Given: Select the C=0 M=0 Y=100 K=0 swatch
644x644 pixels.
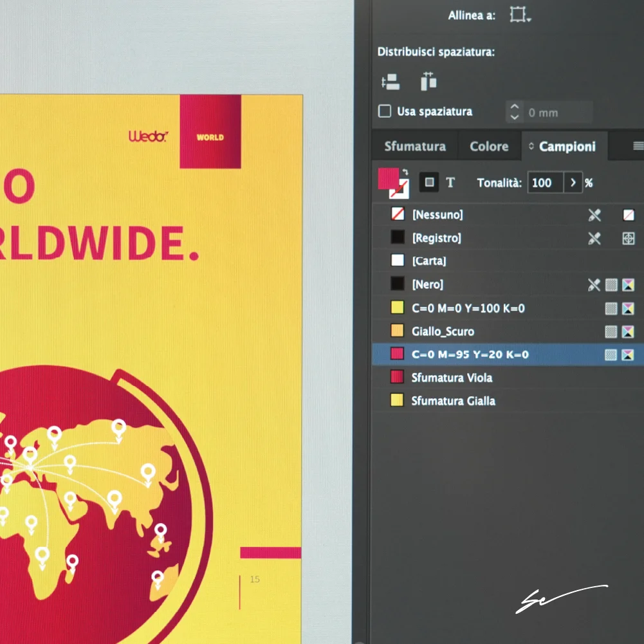Looking at the screenshot, I should (x=508, y=308).
